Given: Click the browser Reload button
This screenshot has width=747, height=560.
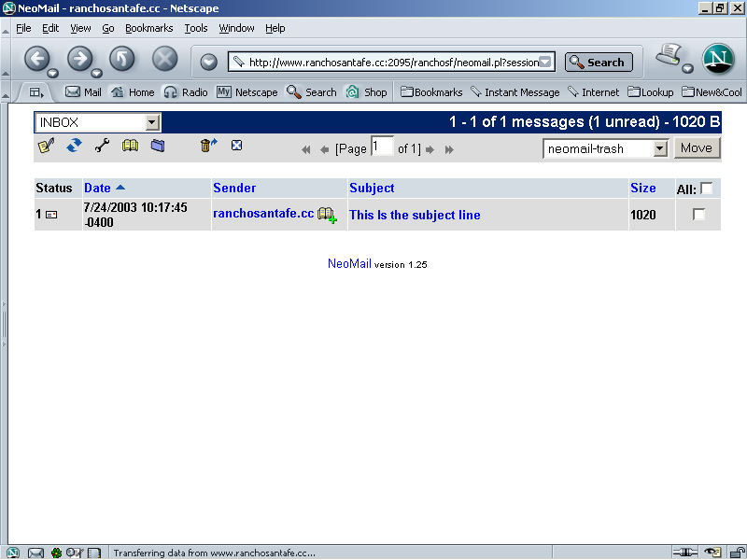Looking at the screenshot, I should pyautogui.click(x=122, y=60).
